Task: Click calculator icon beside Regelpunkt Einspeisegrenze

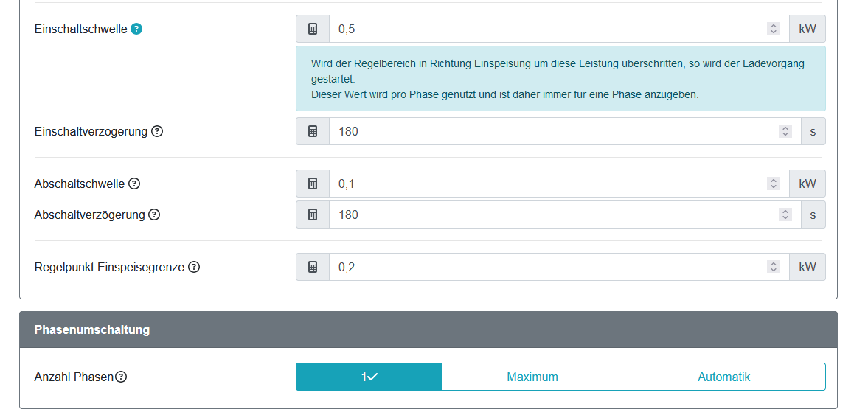Action: pos(313,268)
